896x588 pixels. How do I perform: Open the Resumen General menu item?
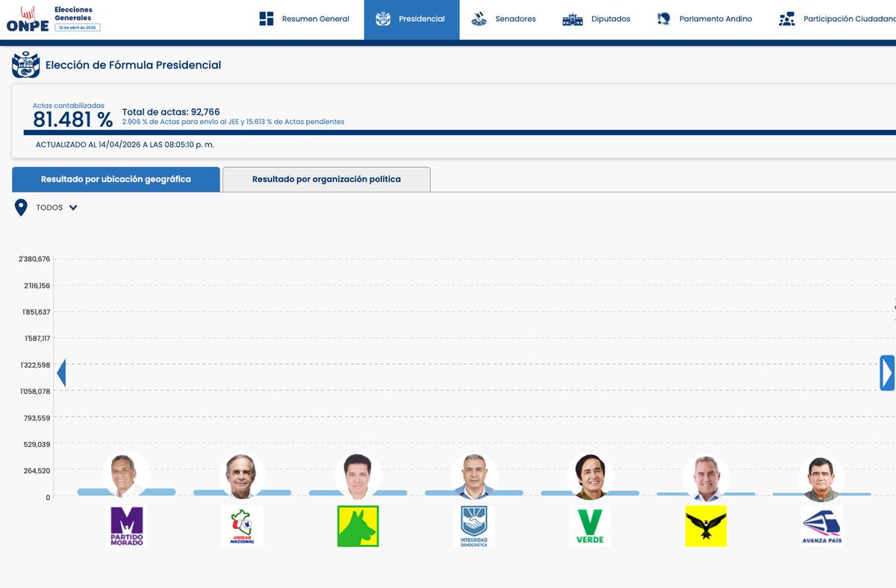click(304, 19)
